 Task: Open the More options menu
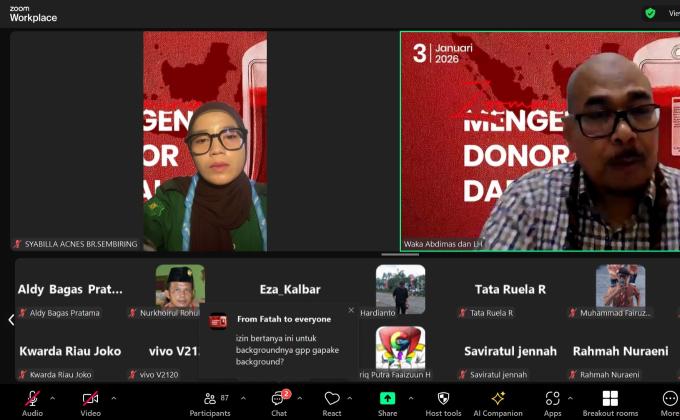pyautogui.click(x=669, y=402)
